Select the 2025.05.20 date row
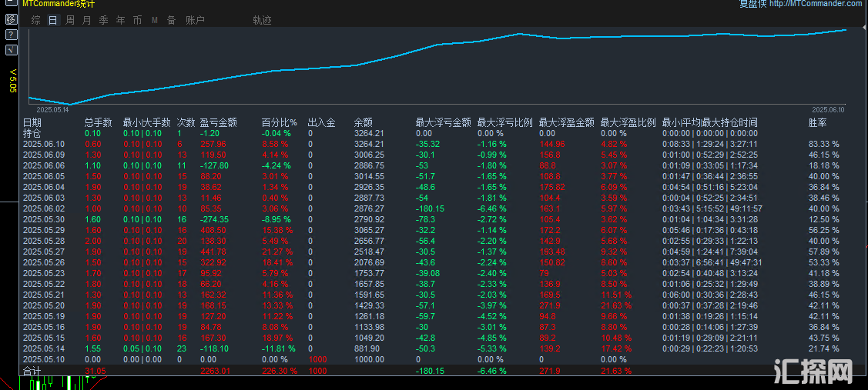 coord(44,305)
